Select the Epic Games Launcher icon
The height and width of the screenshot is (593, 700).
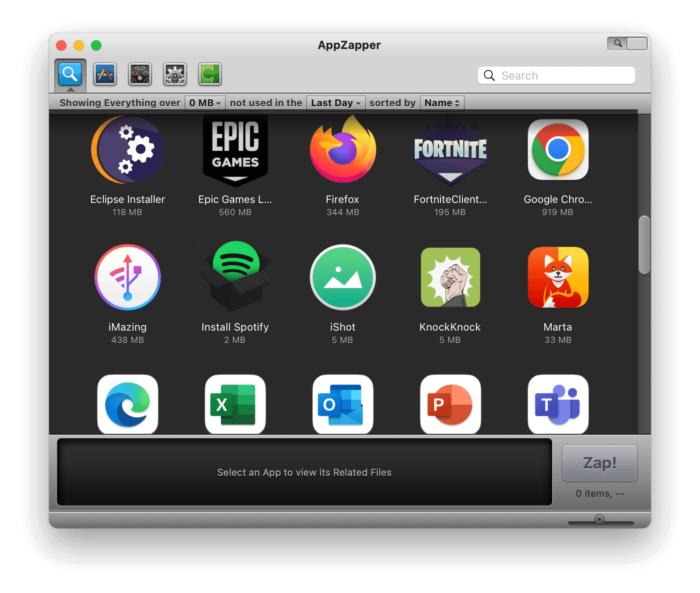click(235, 150)
